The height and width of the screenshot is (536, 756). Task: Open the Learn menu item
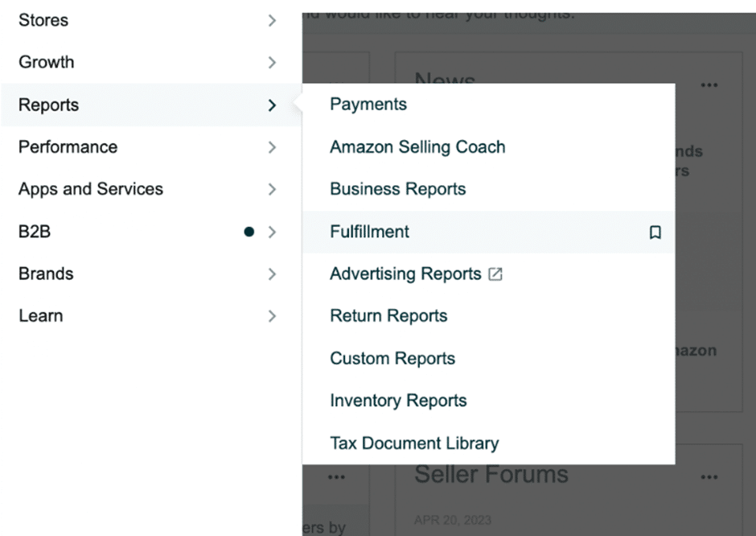pos(151,316)
